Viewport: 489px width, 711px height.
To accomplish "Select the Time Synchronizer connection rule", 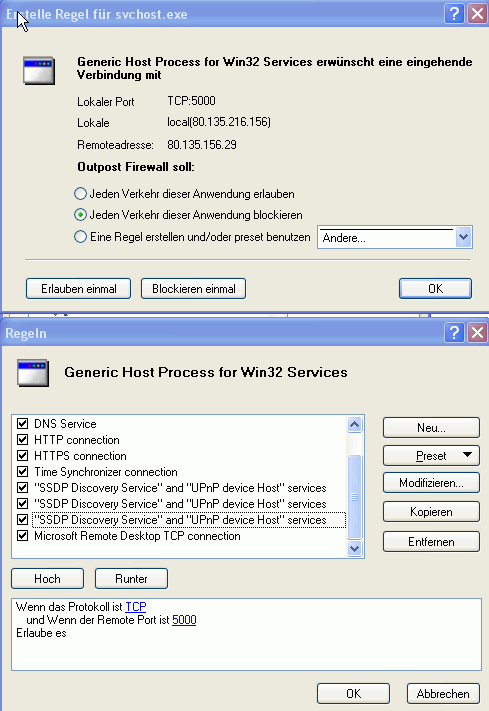I will 106,472.
